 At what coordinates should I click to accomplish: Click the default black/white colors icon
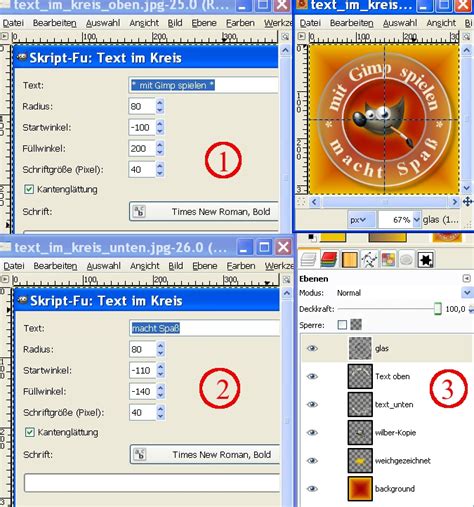[312, 237]
